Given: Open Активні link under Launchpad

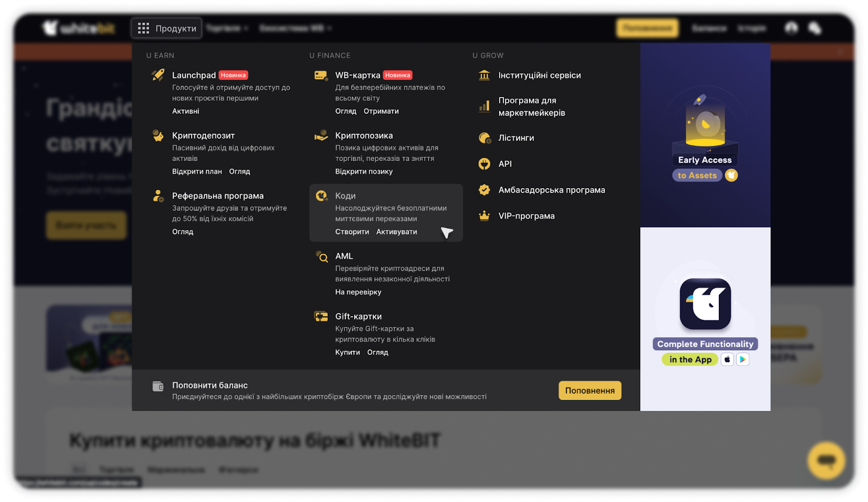Looking at the screenshot, I should point(186,111).
